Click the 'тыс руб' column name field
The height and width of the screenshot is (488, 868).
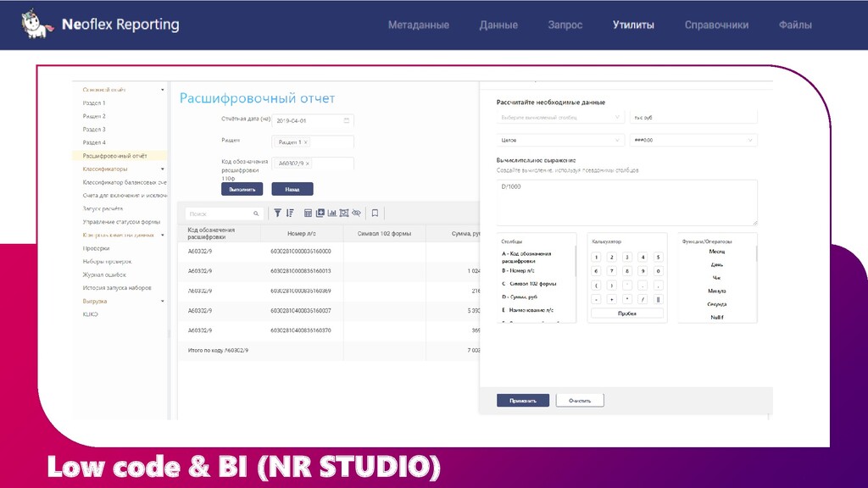[693, 117]
